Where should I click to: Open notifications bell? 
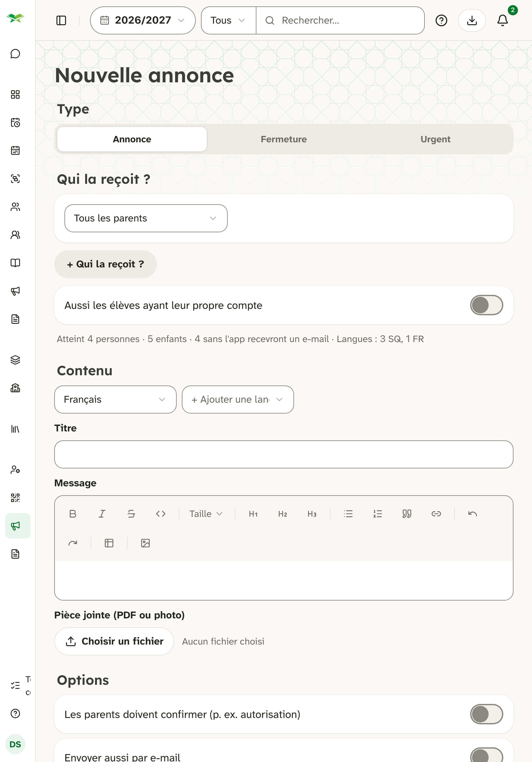coord(502,20)
